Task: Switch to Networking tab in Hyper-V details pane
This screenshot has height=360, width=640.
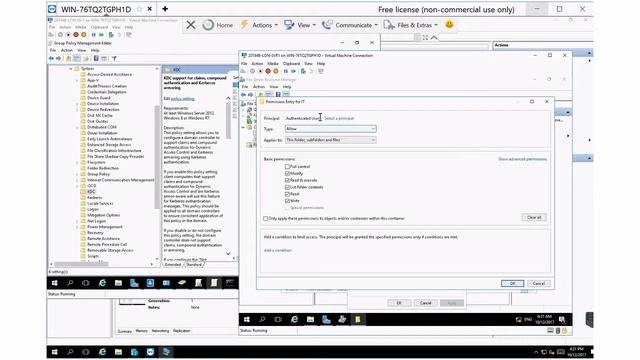Action: pyautogui.click(x=160, y=331)
